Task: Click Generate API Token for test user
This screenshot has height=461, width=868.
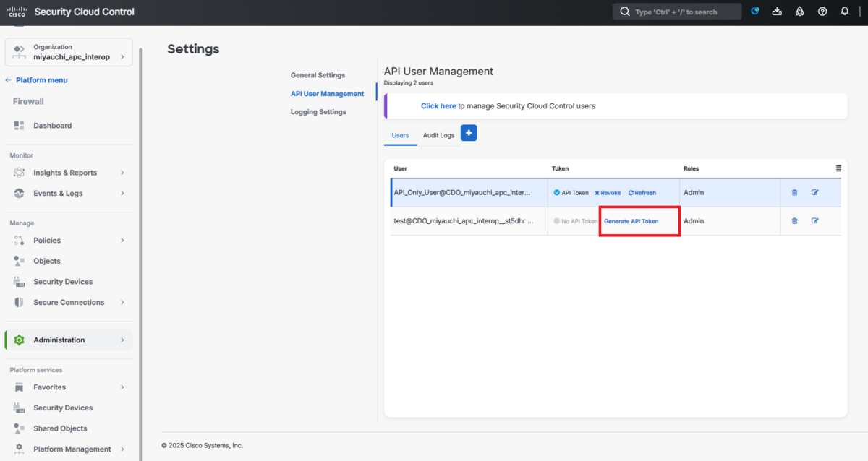Action: pos(631,221)
